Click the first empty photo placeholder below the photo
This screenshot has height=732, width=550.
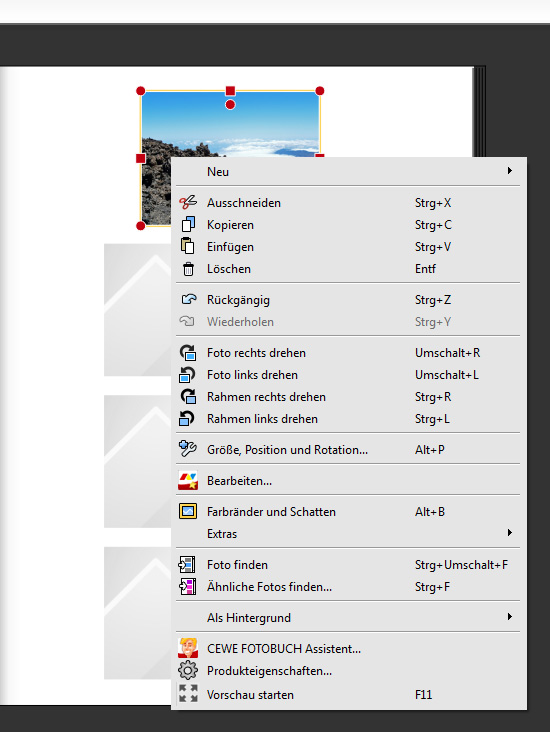(x=138, y=310)
